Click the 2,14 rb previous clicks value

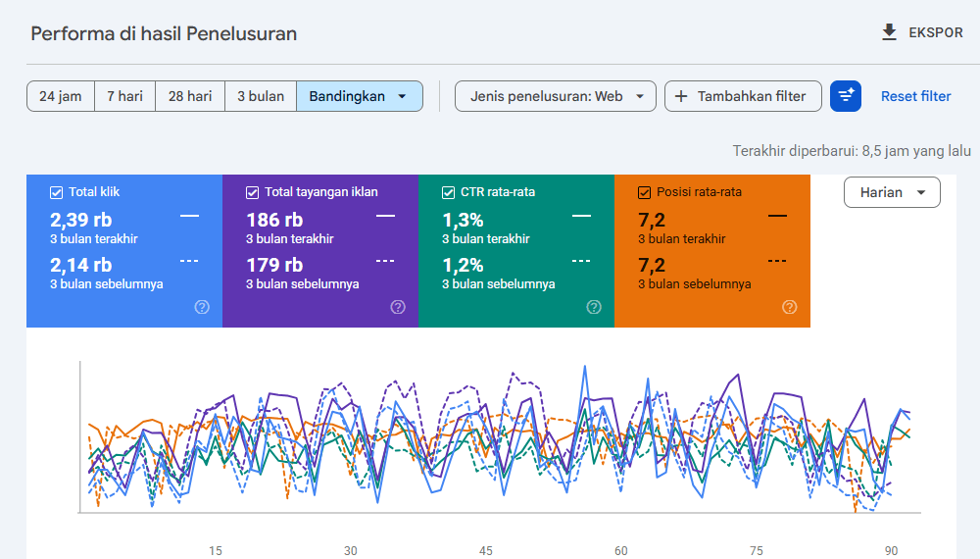pyautogui.click(x=80, y=265)
